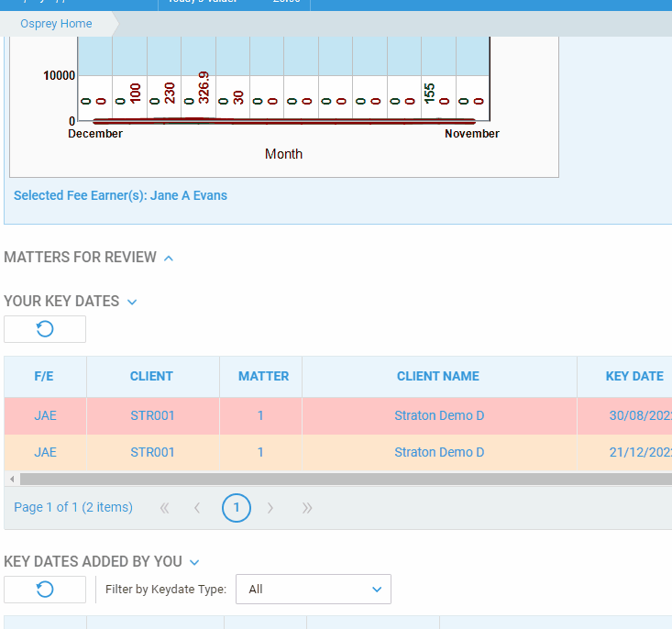Viewport: 672px width, 629px height.
Task: Refresh the Key Dates Added By You list
Action: 45,590
